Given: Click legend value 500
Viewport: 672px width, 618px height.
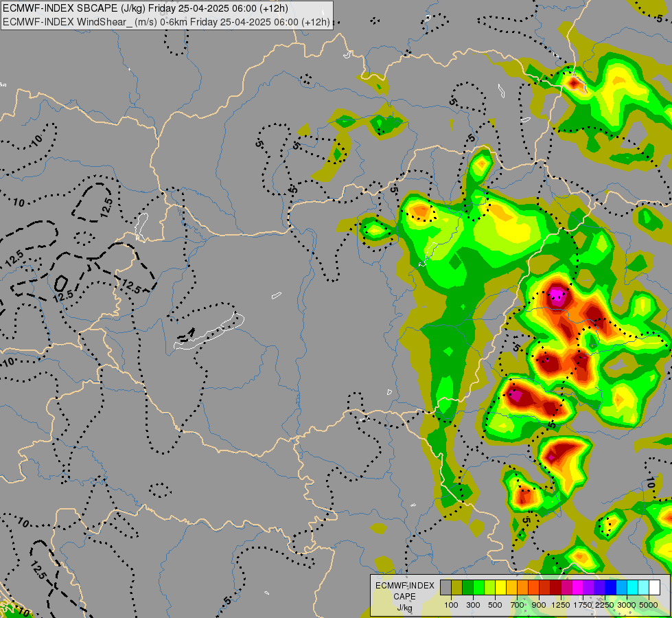Looking at the screenshot, I should click(495, 605).
